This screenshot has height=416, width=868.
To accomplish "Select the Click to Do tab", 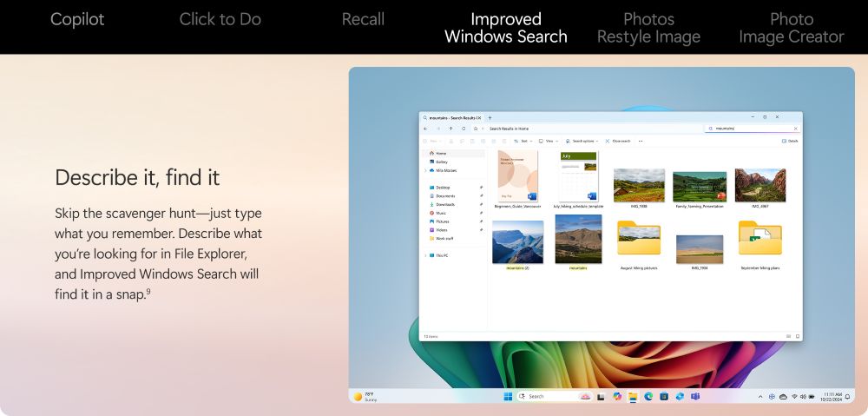I will (220, 19).
